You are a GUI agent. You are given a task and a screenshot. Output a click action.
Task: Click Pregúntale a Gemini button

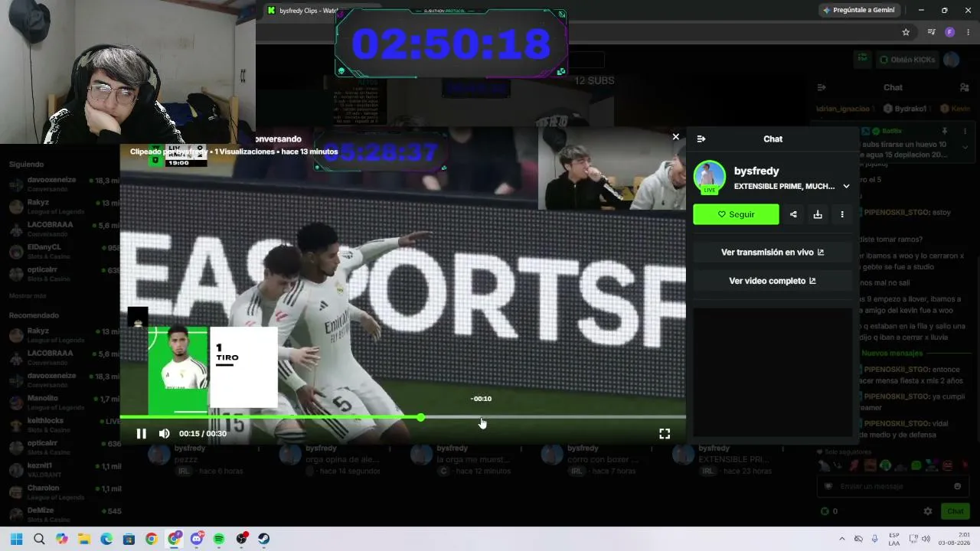[x=857, y=10]
